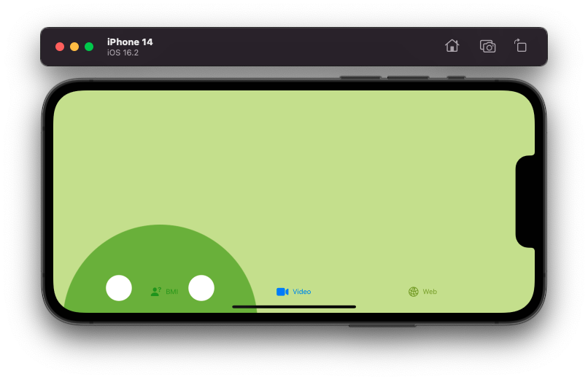The height and width of the screenshot is (385, 588).
Task: Minimize the simulator with the yellow button
Action: pos(74,47)
